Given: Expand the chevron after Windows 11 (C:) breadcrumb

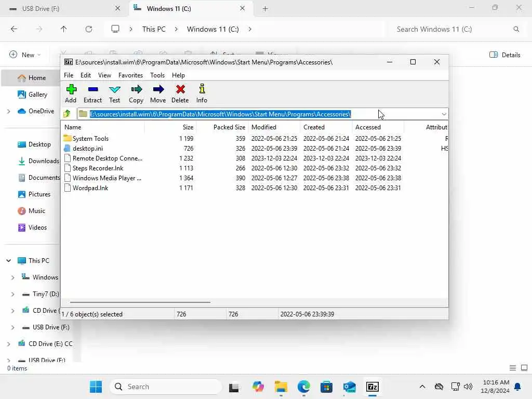Looking at the screenshot, I should [x=250, y=29].
